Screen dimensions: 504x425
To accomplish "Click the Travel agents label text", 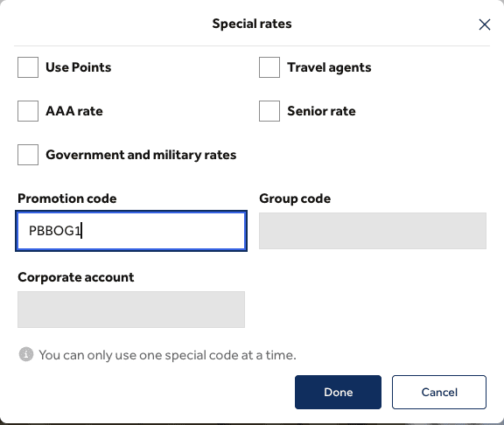I will point(329,67).
